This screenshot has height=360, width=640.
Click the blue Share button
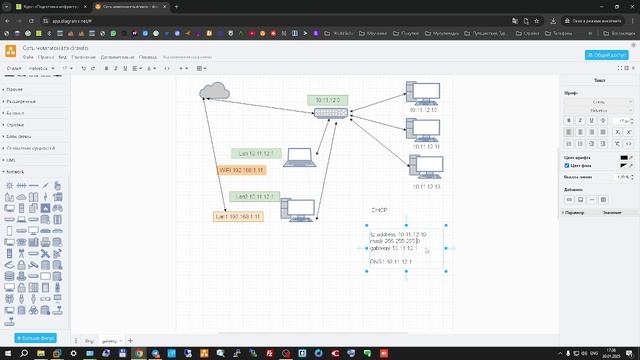(607, 55)
